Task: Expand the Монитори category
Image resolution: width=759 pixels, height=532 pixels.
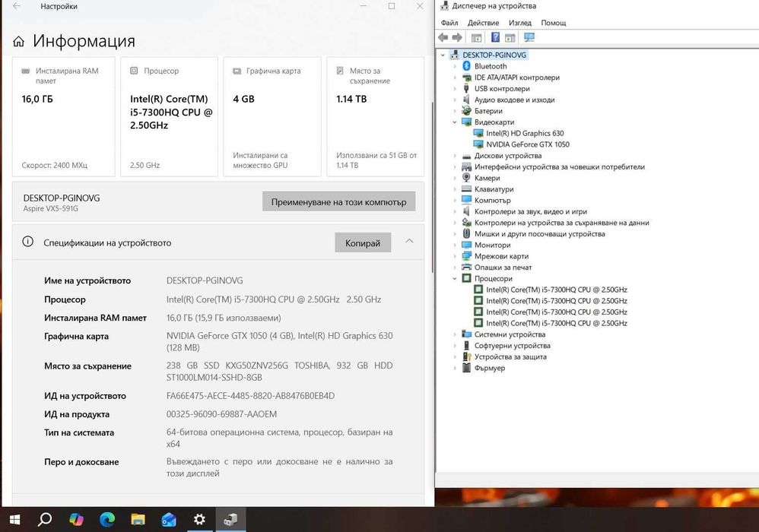Action: 455,245
